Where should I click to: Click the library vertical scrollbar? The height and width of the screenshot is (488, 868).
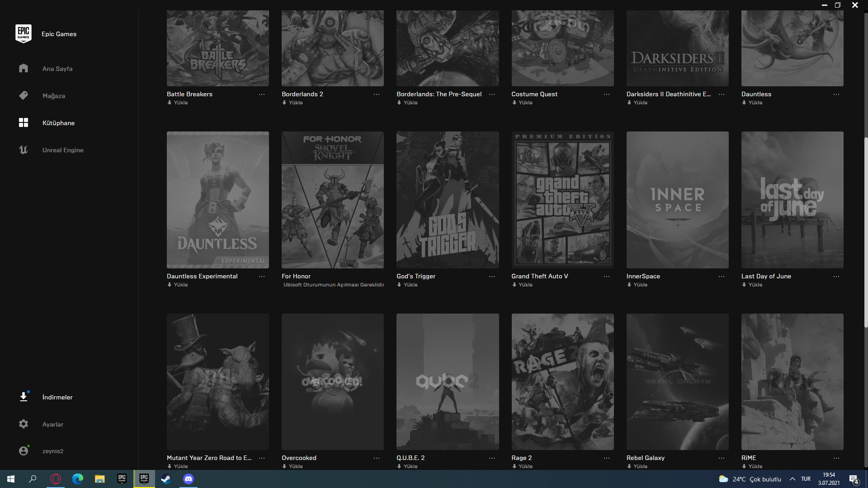[866, 232]
